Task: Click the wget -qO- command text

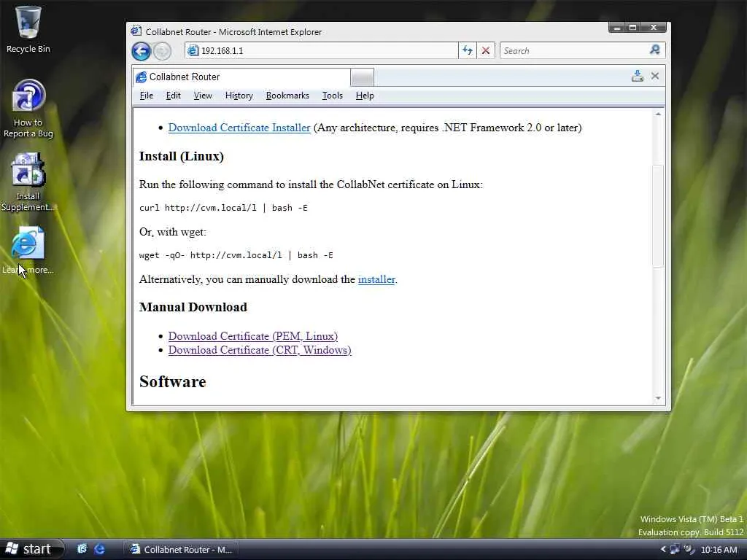Action: click(x=236, y=255)
